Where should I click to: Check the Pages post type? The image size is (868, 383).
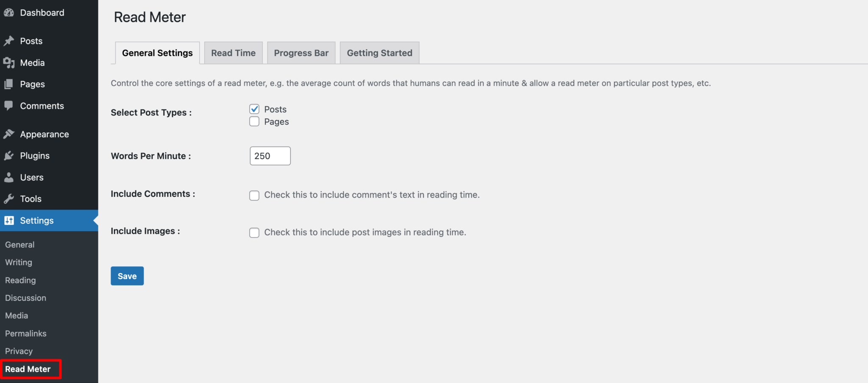pos(254,121)
